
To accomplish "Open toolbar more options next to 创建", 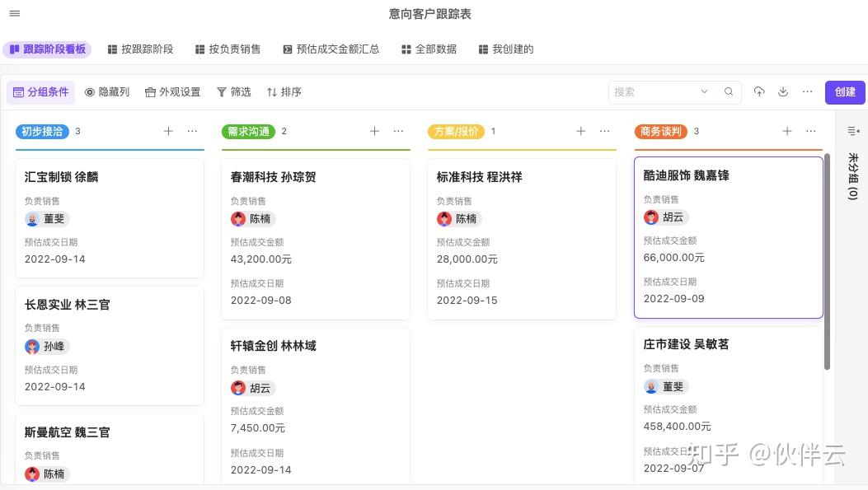I will (x=807, y=91).
